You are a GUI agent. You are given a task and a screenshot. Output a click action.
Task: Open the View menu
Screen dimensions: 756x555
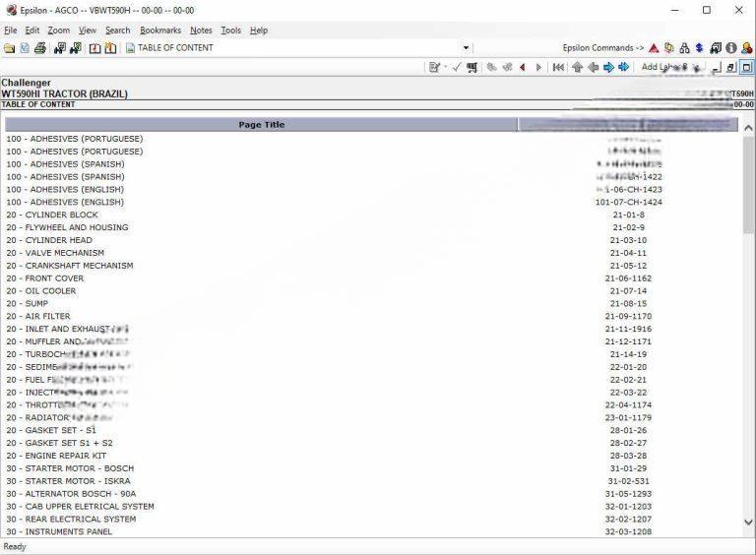coord(88,31)
